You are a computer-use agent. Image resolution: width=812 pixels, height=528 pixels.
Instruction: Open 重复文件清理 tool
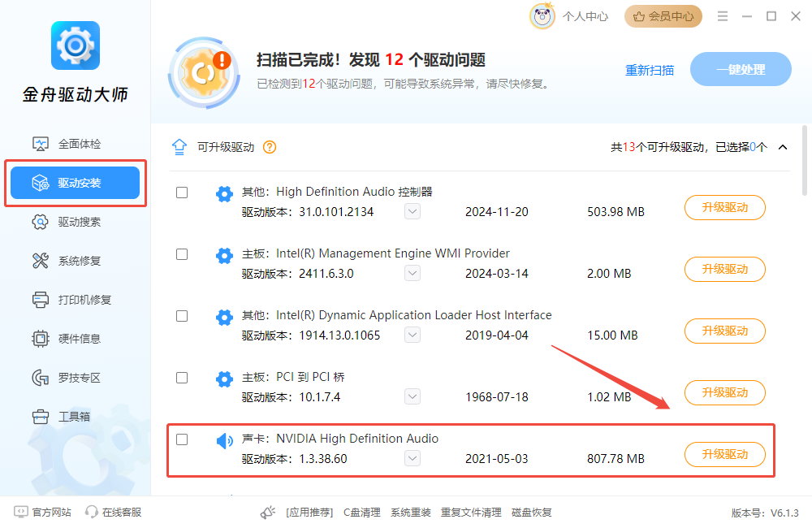[471, 513]
